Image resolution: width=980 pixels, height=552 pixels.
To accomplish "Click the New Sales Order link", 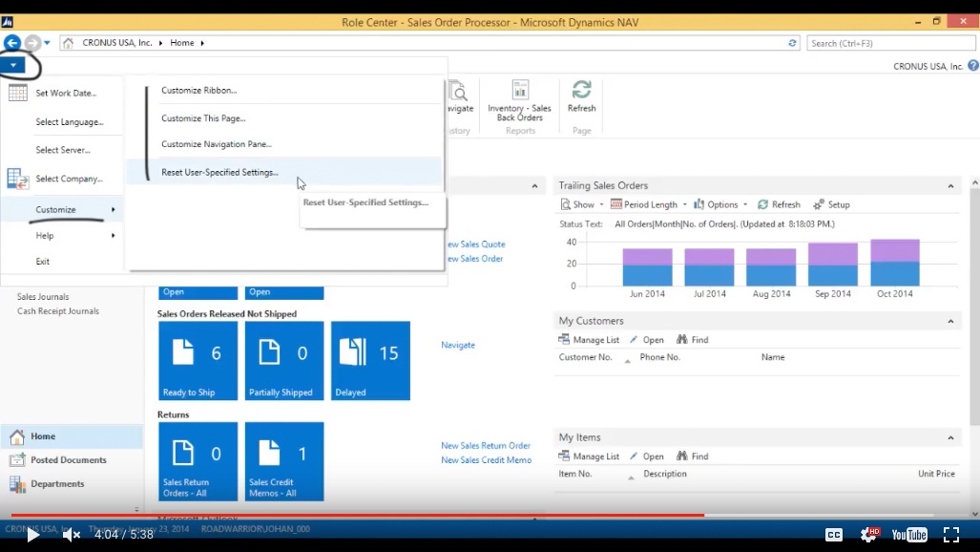I will point(475,259).
